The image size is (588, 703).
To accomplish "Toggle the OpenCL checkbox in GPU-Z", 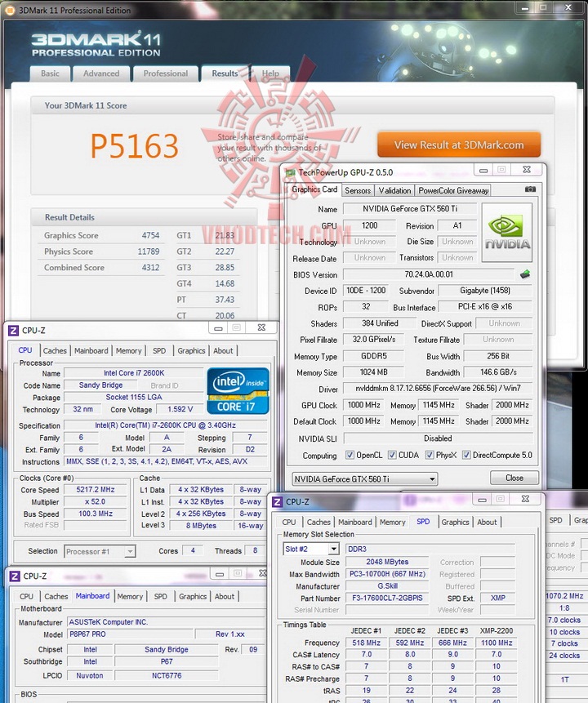I will click(350, 455).
